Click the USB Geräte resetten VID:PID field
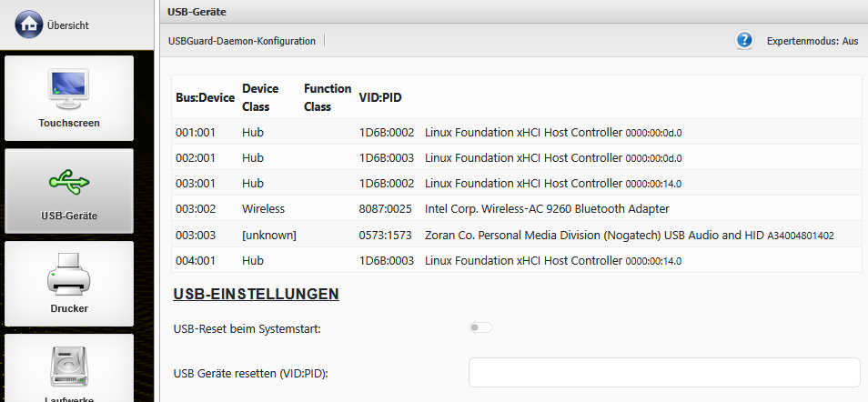868x402 pixels. point(663,372)
